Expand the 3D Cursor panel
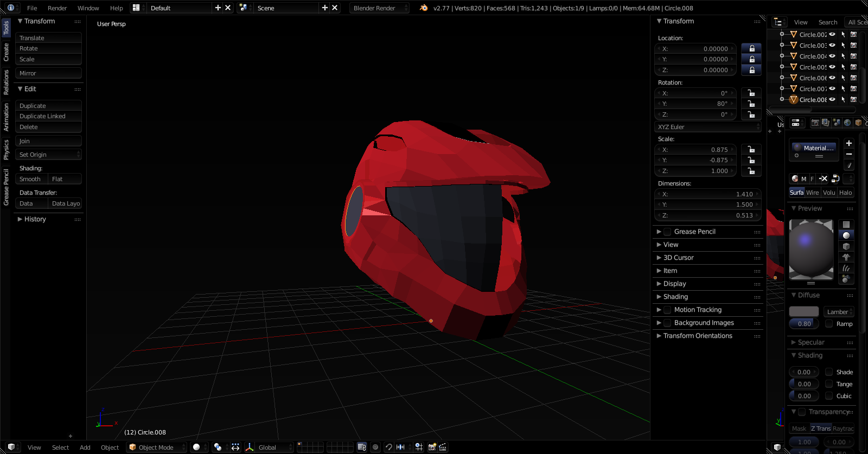This screenshot has height=454, width=868. tap(678, 258)
